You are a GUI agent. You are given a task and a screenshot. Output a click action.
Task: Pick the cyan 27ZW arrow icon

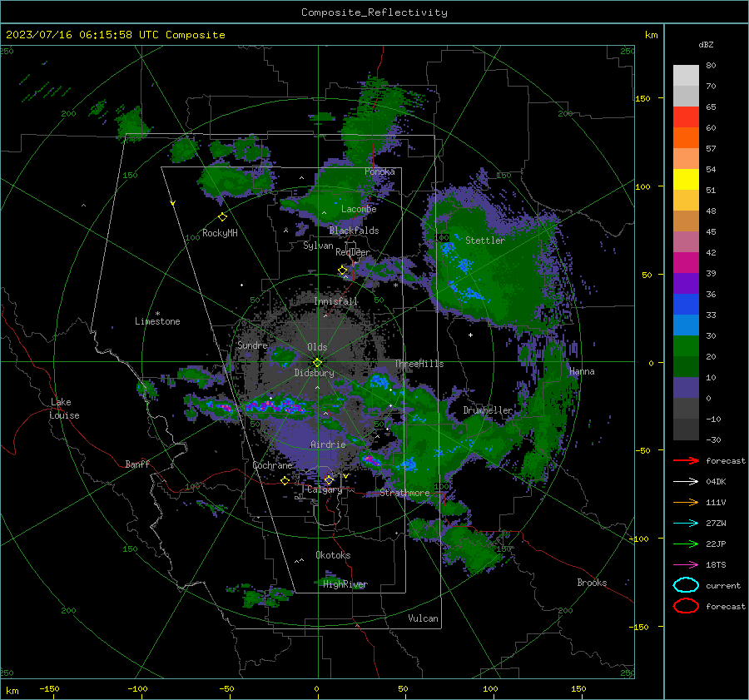pyautogui.click(x=686, y=523)
